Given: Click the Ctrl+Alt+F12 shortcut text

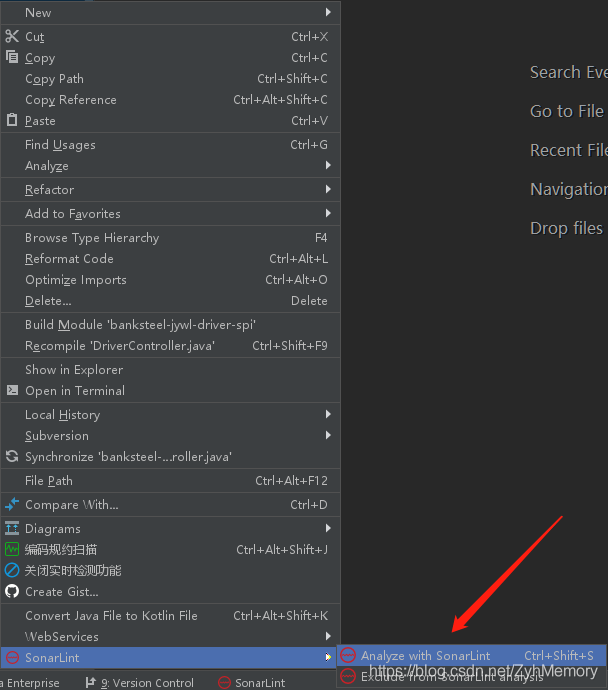Looking at the screenshot, I should 291,481.
